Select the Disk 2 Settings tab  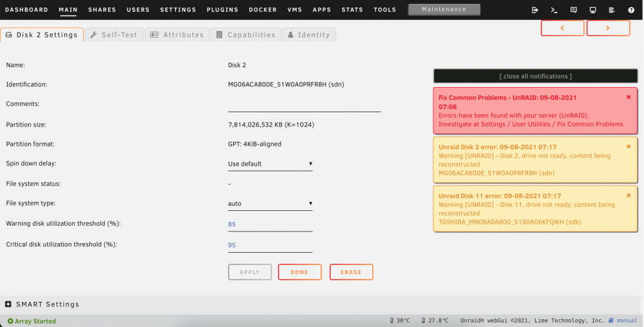[x=42, y=35]
